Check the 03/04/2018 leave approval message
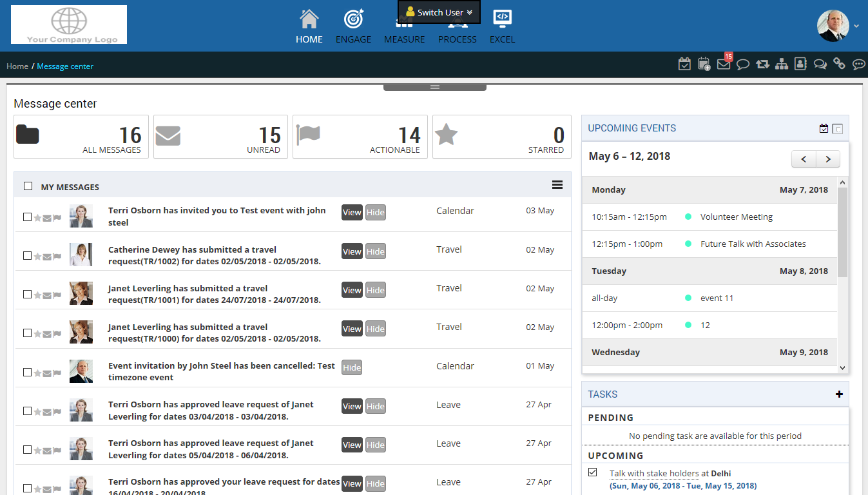This screenshot has width=868, height=495. pyautogui.click(x=27, y=411)
